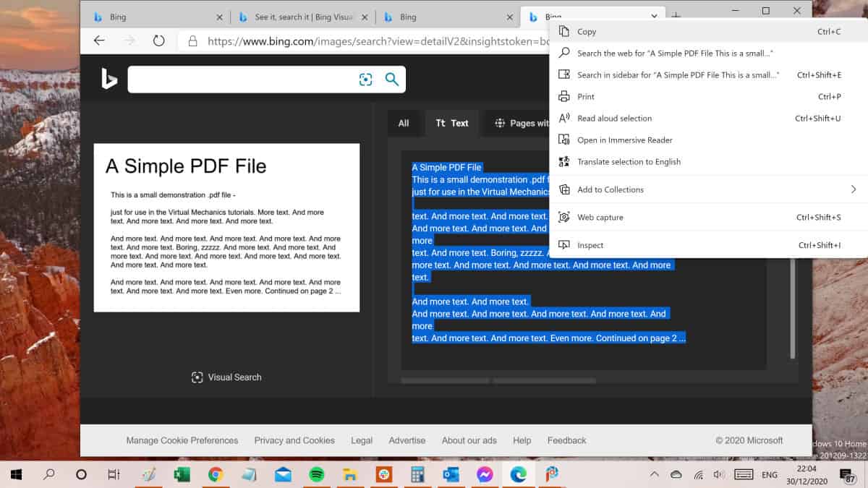Viewport: 868px width, 488px height.
Task: Open Calculator from the taskbar
Action: pyautogui.click(x=417, y=474)
